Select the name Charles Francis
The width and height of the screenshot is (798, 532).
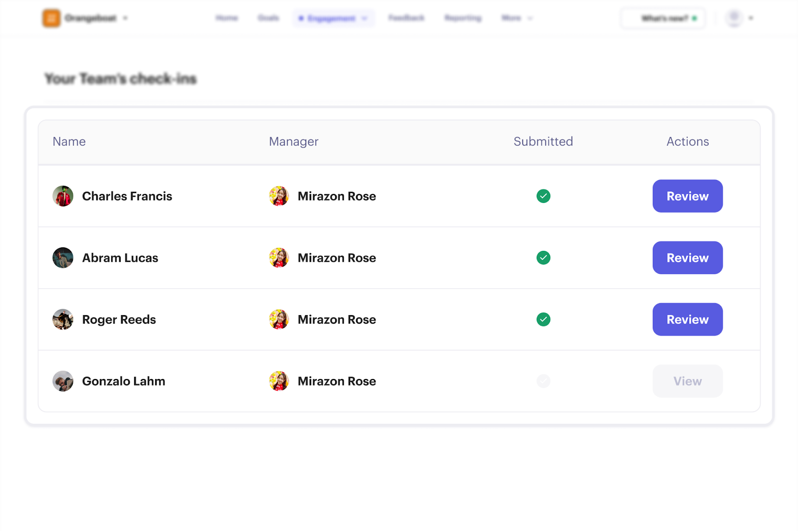pyautogui.click(x=127, y=196)
